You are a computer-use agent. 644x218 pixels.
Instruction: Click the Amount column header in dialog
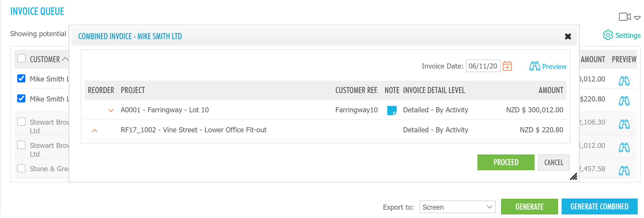pyautogui.click(x=551, y=90)
